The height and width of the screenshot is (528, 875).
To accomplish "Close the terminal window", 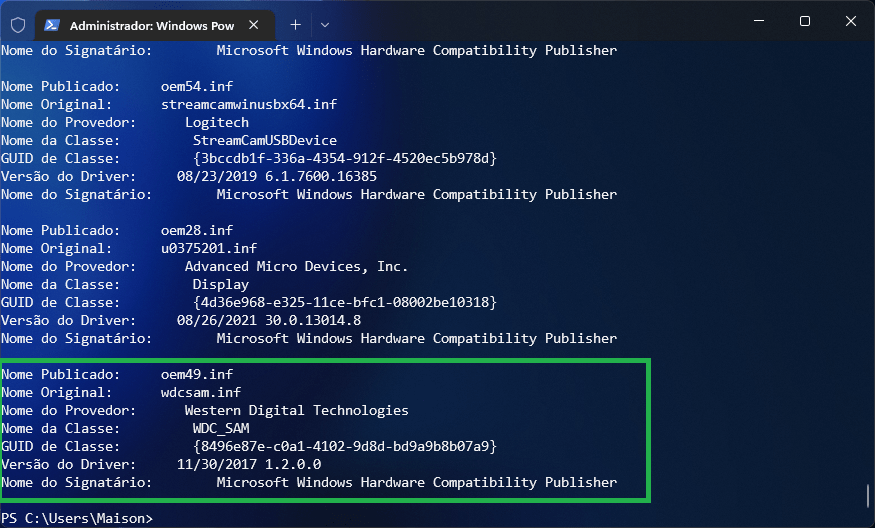I will point(850,21).
